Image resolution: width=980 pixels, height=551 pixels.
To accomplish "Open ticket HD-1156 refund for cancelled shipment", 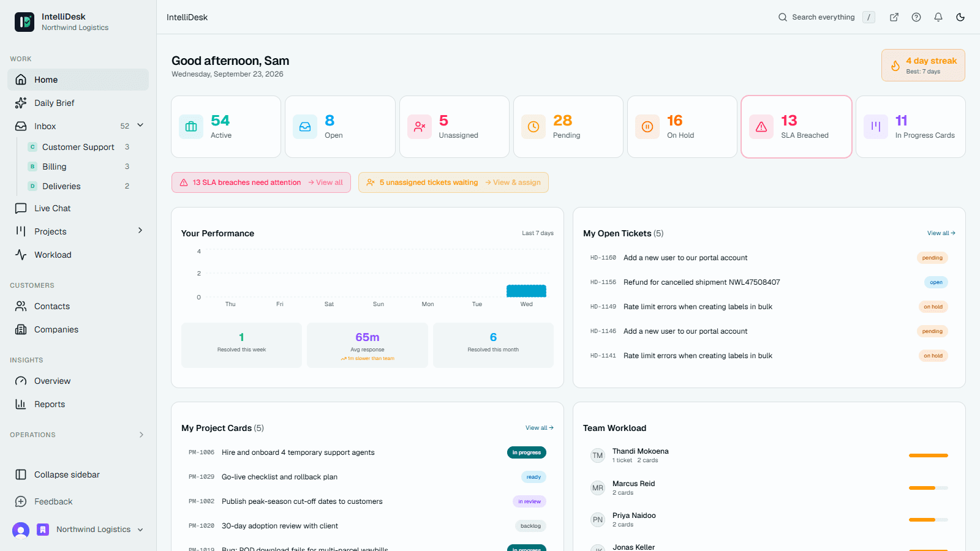I will [x=769, y=282].
